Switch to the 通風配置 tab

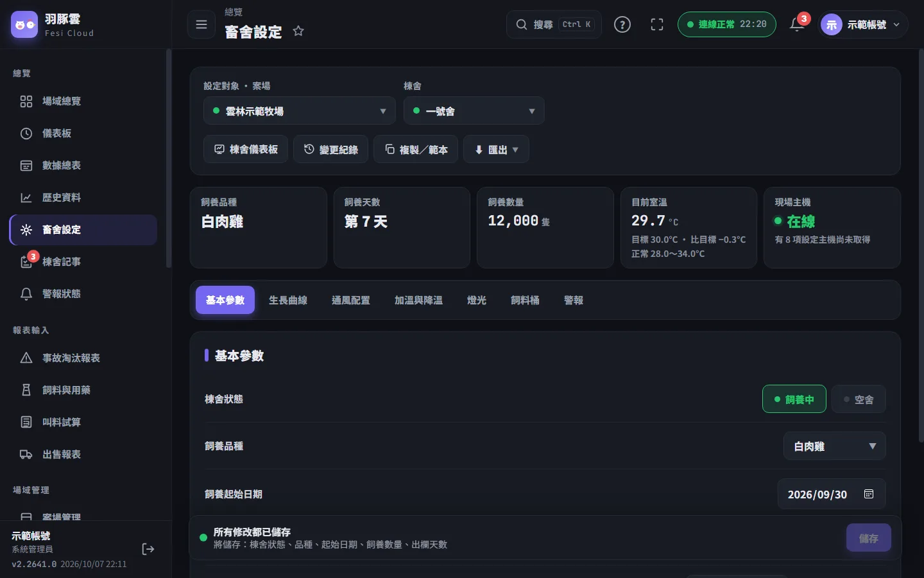pyautogui.click(x=351, y=301)
